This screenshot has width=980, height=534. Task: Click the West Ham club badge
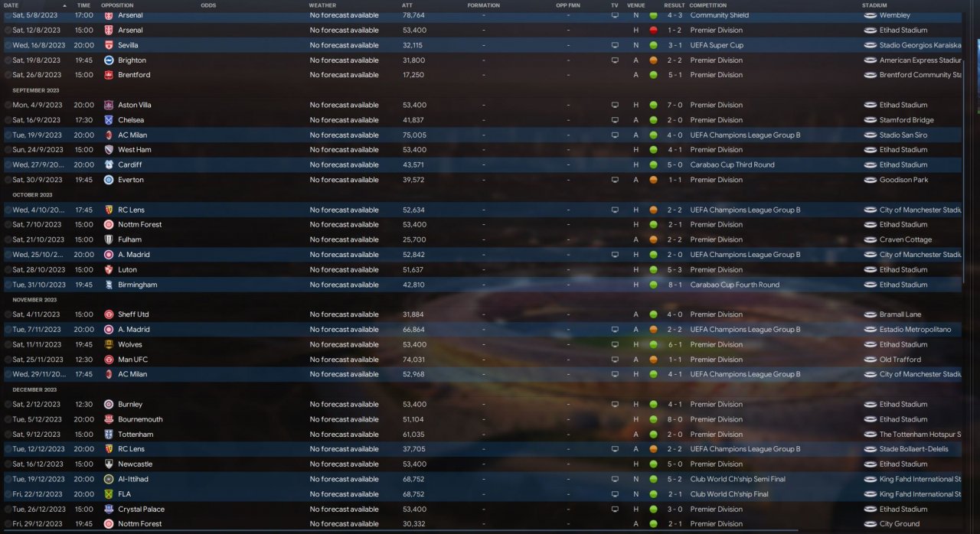(x=109, y=150)
